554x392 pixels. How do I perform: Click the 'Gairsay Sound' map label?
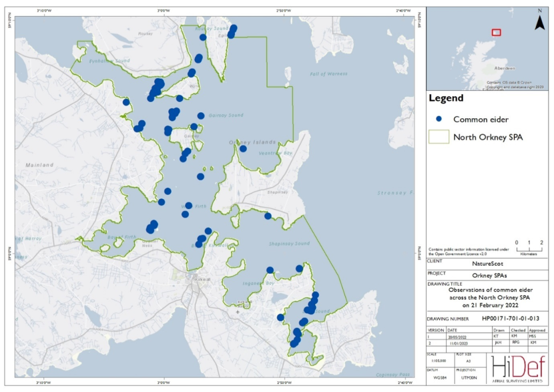226,116
